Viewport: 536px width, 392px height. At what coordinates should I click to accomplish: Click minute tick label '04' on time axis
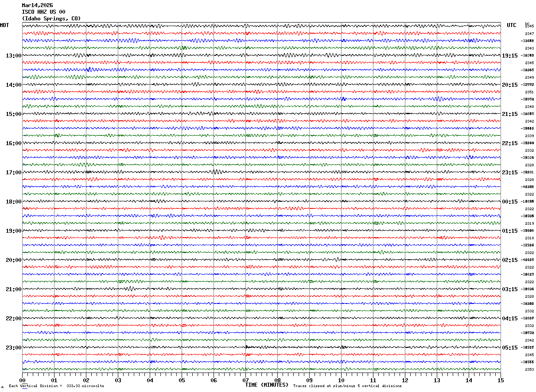point(150,380)
